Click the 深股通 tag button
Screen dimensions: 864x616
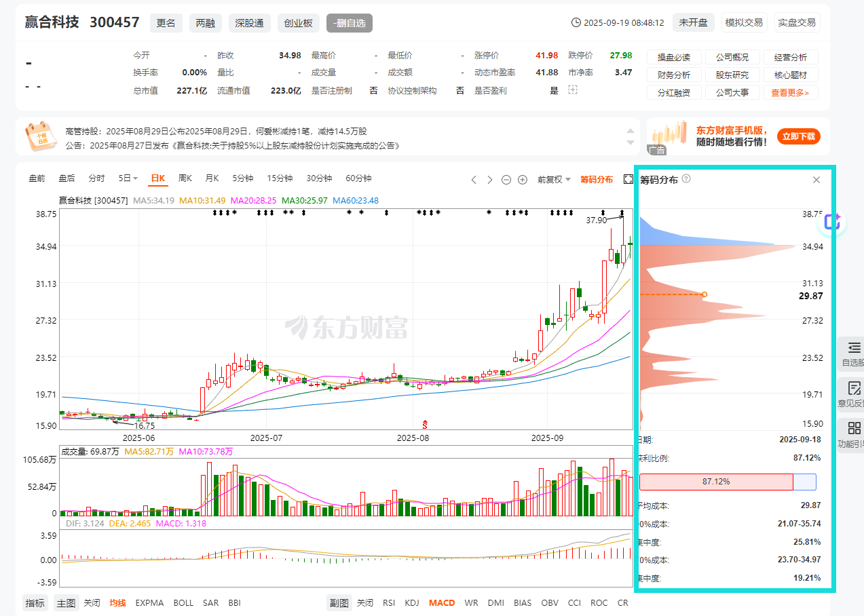(x=250, y=23)
